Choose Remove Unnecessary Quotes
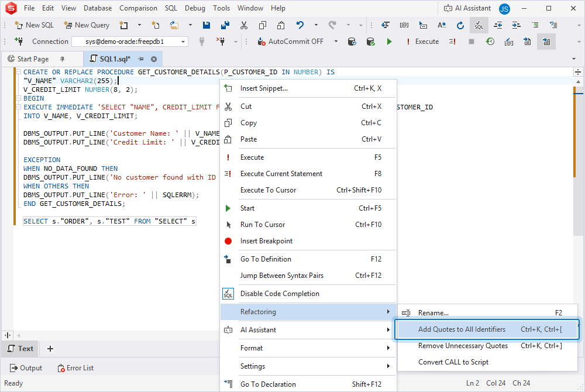 click(x=487, y=346)
